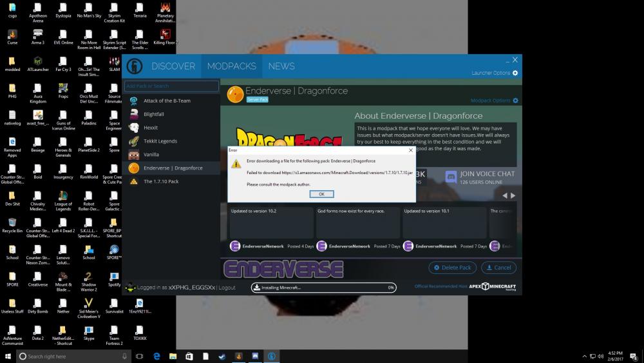644x363 pixels.
Task: Open Task View on taskbar
Action: point(140,357)
